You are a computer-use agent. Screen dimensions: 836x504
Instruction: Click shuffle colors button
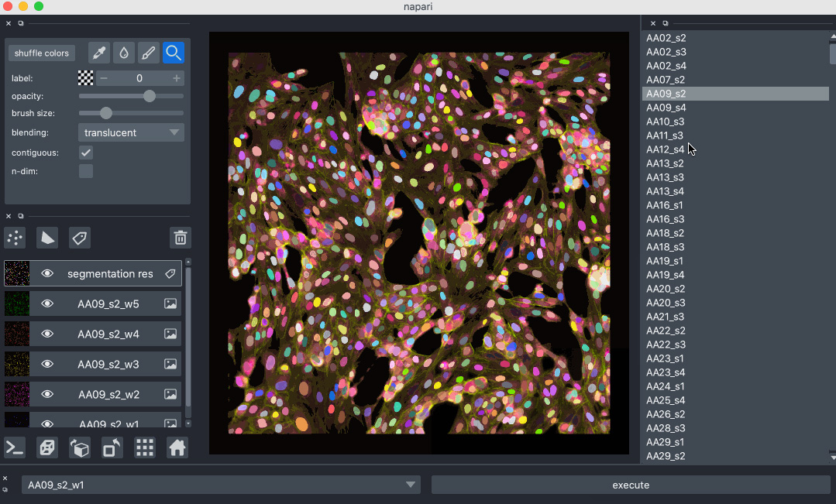[41, 52]
